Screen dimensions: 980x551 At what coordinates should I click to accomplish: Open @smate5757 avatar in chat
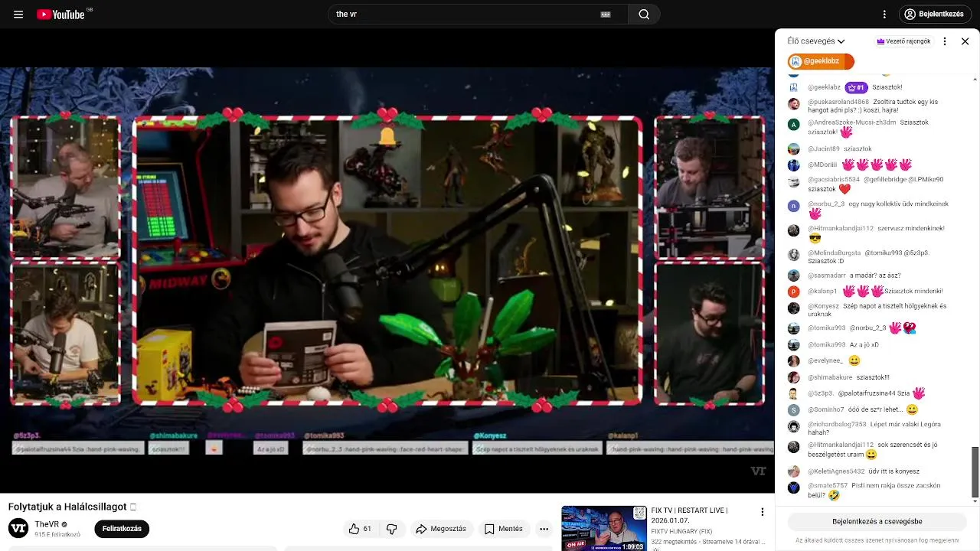click(794, 487)
